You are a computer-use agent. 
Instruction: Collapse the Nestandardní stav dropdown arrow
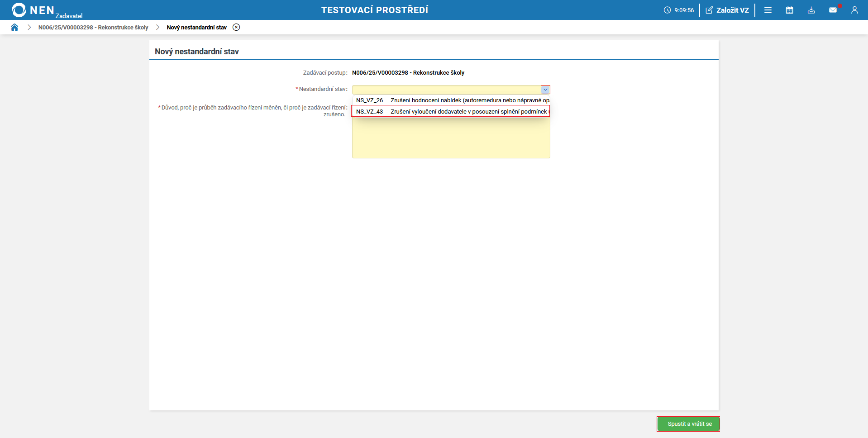pyautogui.click(x=545, y=90)
